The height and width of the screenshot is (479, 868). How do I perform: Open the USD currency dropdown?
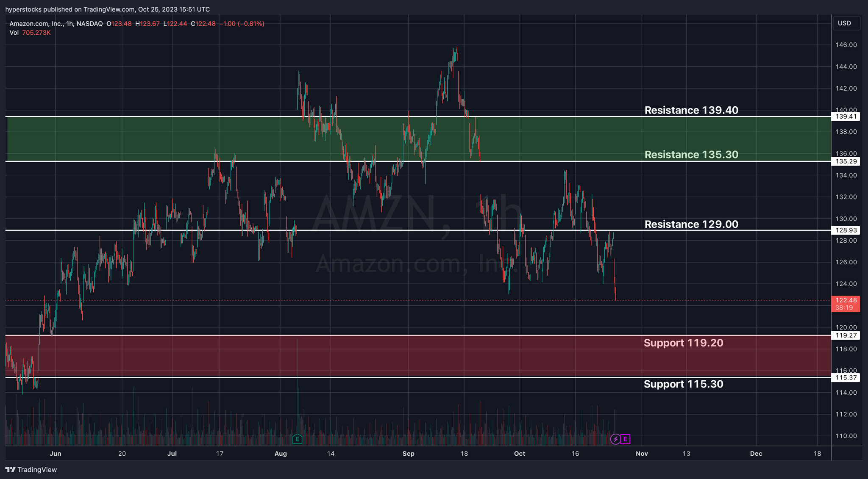[846, 23]
